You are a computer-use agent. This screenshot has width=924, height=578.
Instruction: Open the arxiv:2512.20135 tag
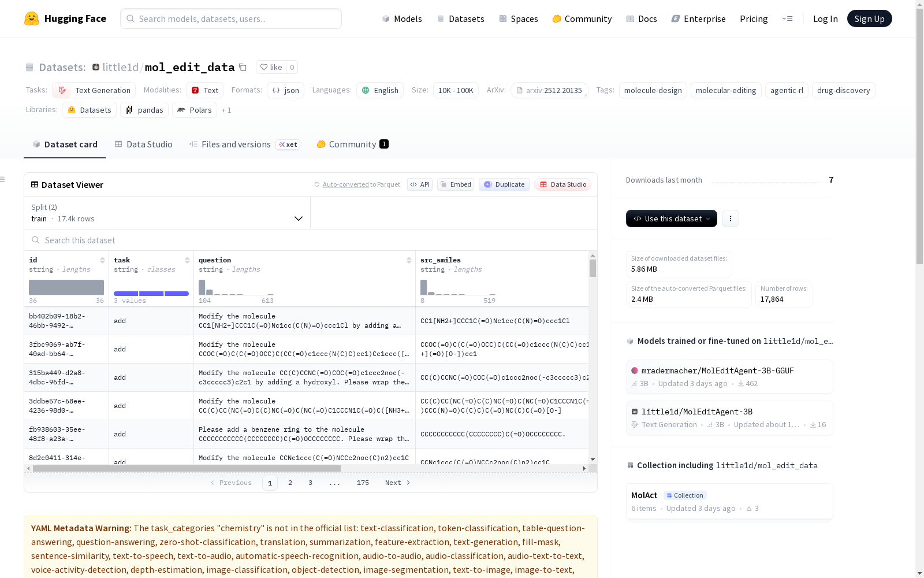[549, 90]
